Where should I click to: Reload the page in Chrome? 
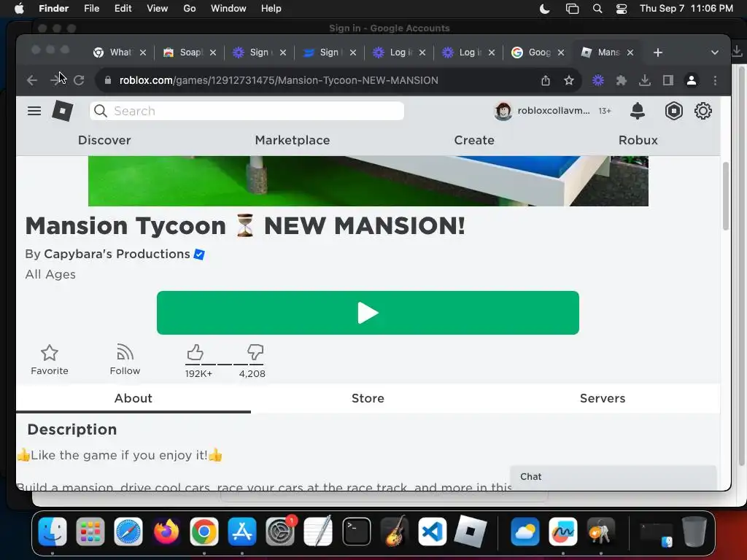[x=79, y=80]
